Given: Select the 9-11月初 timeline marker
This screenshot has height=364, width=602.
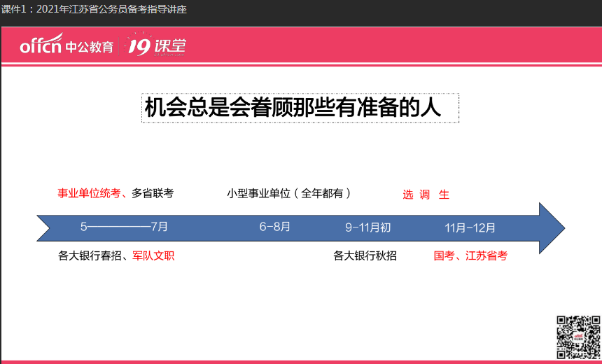Looking at the screenshot, I should pos(367,227).
